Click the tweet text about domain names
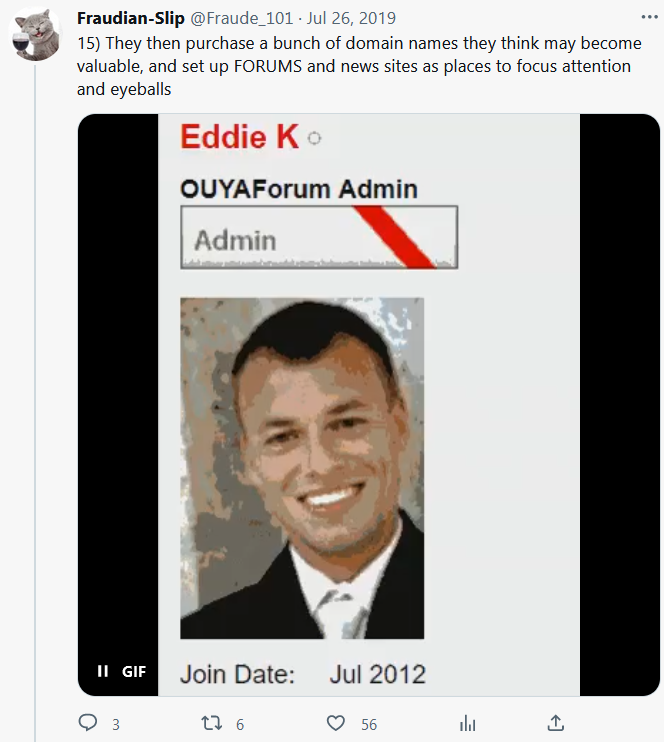Viewport: 664px width, 742px height. pyautogui.click(x=359, y=66)
